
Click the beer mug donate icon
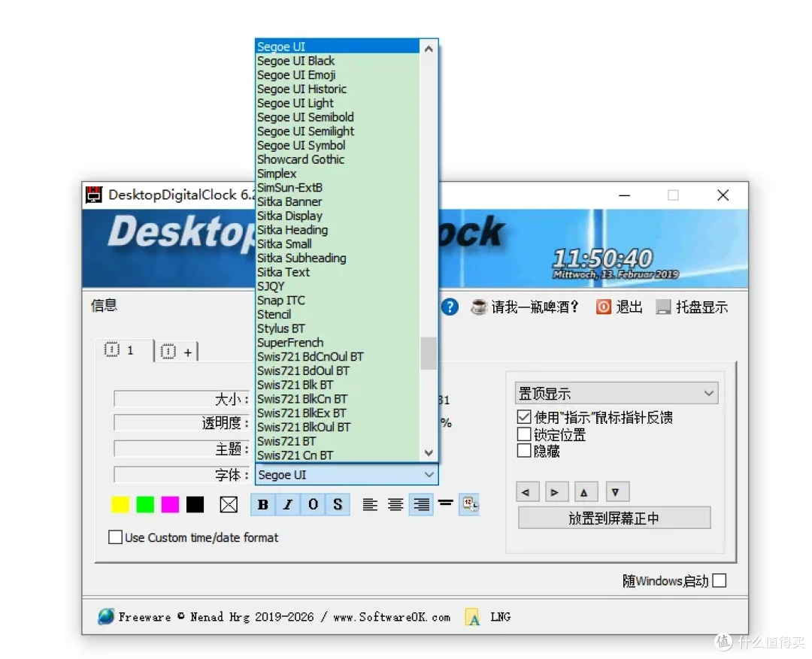tap(478, 307)
